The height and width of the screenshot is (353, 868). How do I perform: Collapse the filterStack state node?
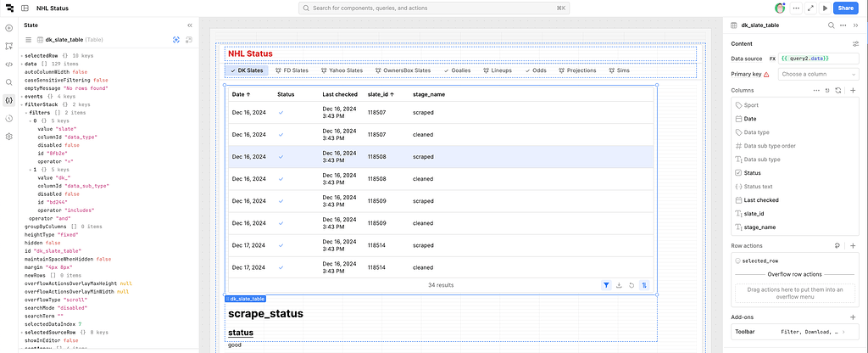click(x=21, y=104)
